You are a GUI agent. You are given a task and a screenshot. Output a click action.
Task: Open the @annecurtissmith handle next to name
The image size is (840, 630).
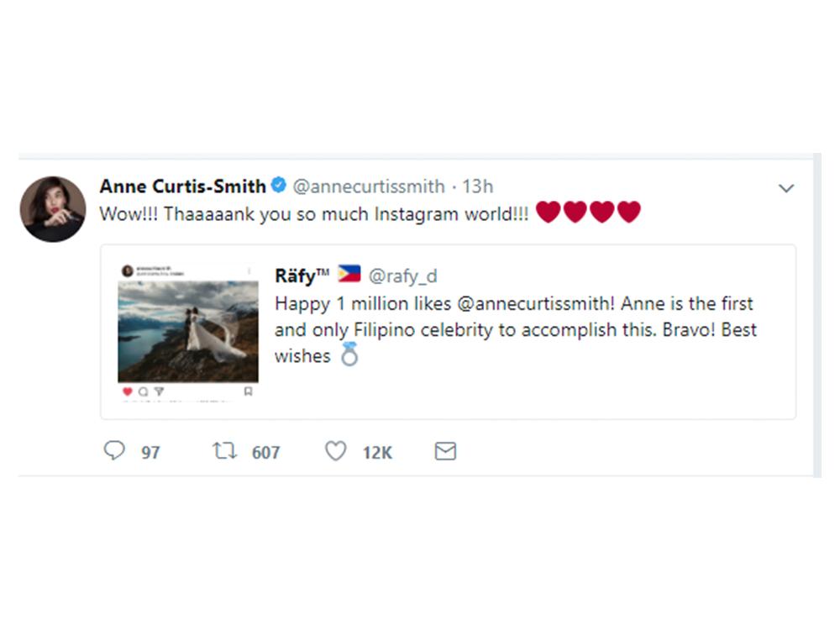coord(368,186)
